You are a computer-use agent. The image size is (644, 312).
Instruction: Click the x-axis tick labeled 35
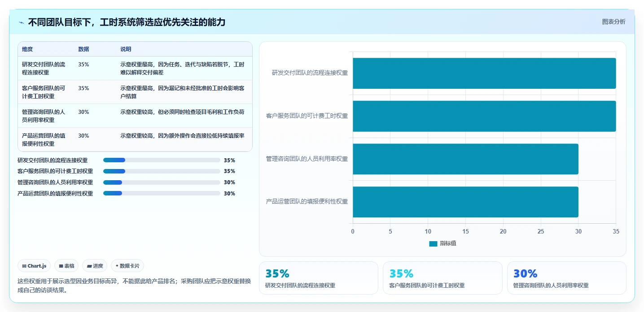(x=616, y=231)
